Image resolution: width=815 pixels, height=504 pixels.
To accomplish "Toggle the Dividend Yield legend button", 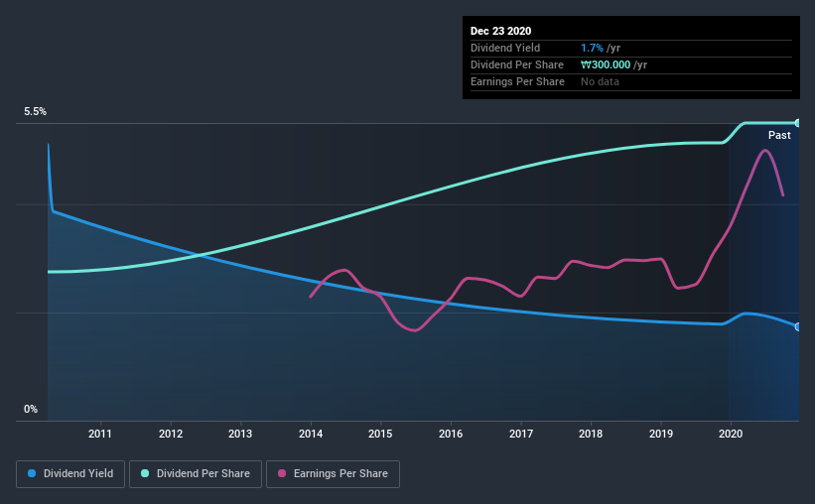I will (x=70, y=474).
